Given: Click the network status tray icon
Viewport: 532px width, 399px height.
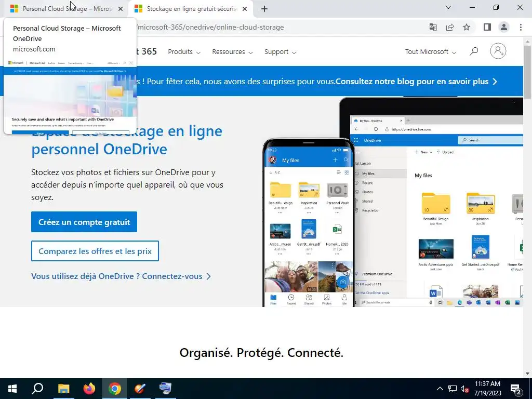Looking at the screenshot, I should tap(453, 389).
